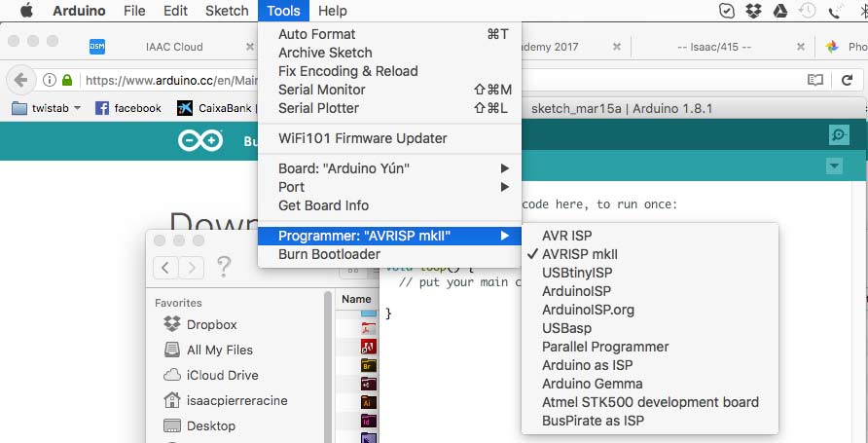The image size is (868, 443).
Task: Select Arduino Gemma programmer
Action: point(650,384)
